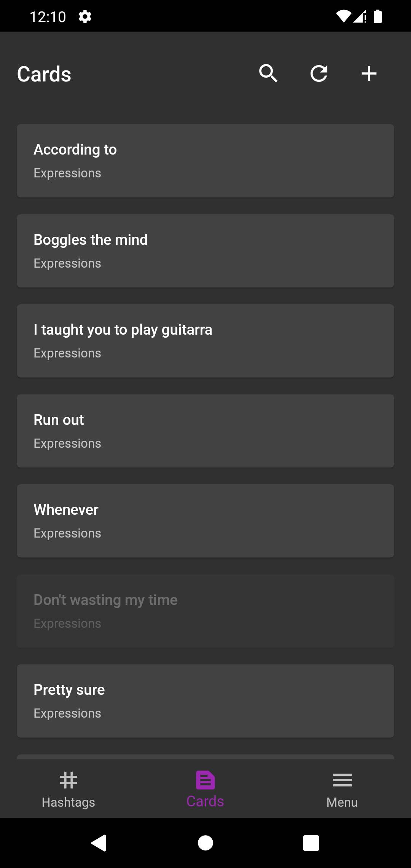Image resolution: width=411 pixels, height=868 pixels.
Task: Select the "Pretty sure" card
Action: (205, 701)
